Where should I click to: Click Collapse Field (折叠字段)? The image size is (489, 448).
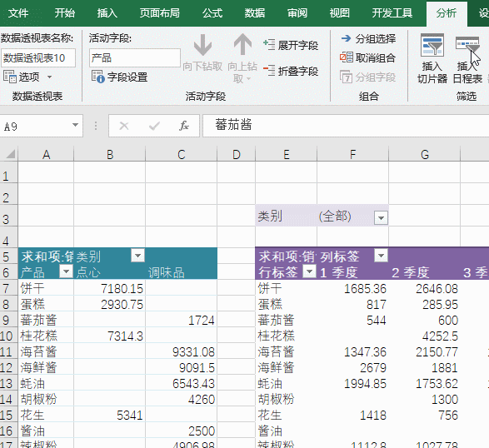(x=291, y=71)
